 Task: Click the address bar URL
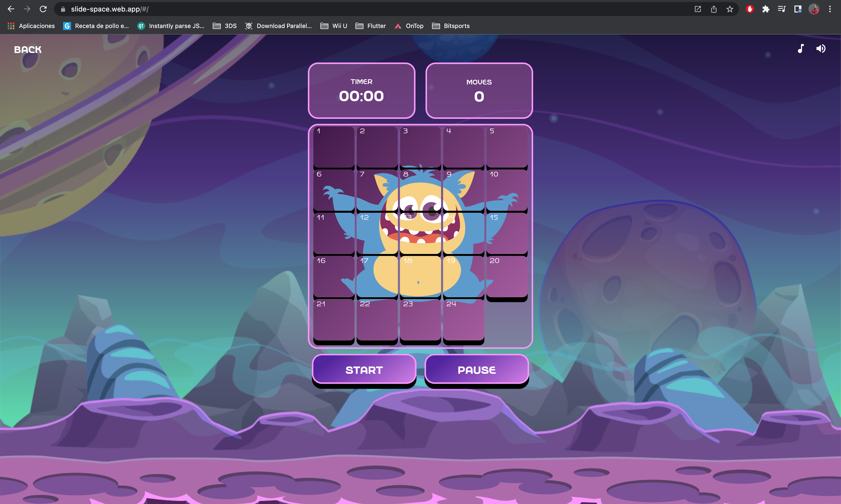coord(109,9)
